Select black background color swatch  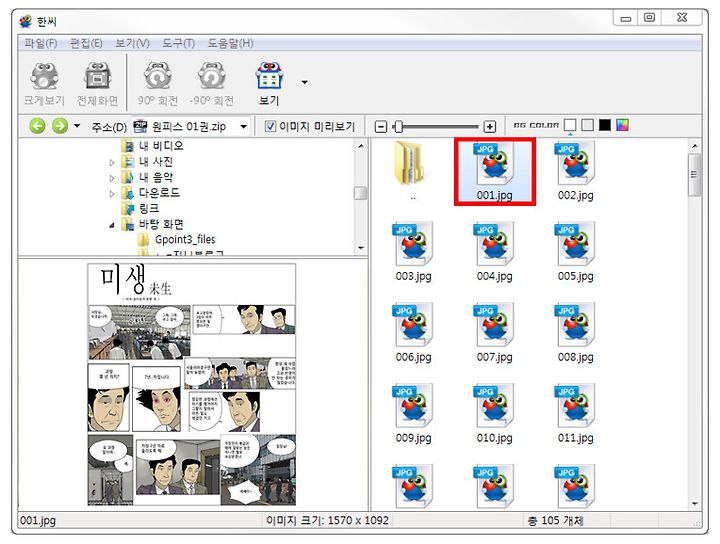pyautogui.click(x=605, y=125)
